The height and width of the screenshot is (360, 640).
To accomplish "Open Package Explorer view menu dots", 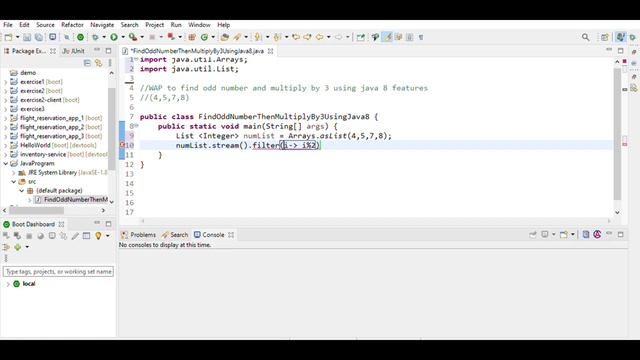I will coord(110,63).
